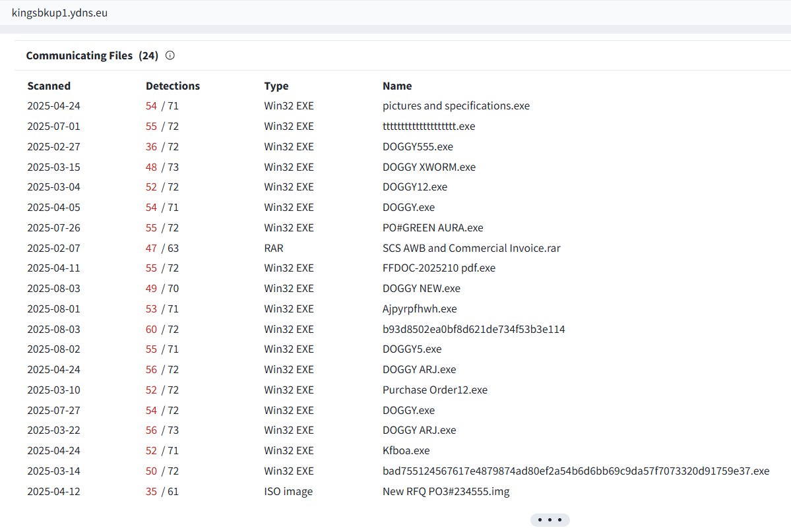This screenshot has height=532, width=791.
Task: Click the info icon beside Communicating Files
Action: tap(170, 55)
